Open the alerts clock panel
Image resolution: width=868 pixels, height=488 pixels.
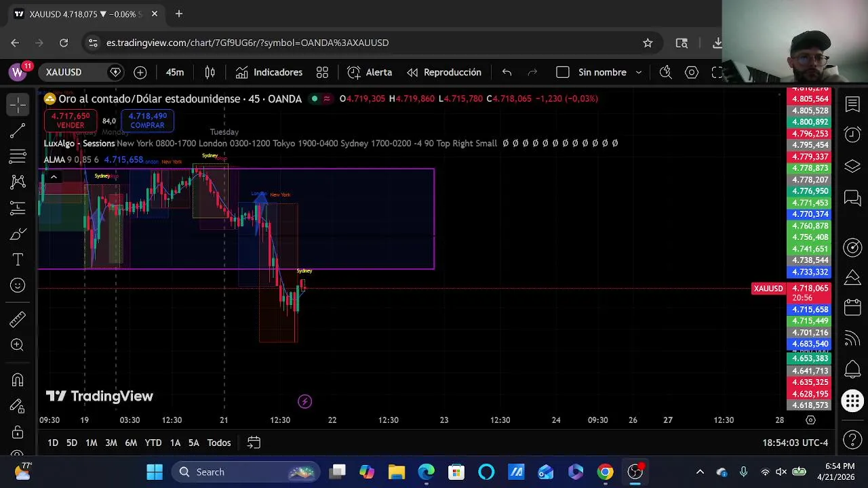click(x=852, y=134)
